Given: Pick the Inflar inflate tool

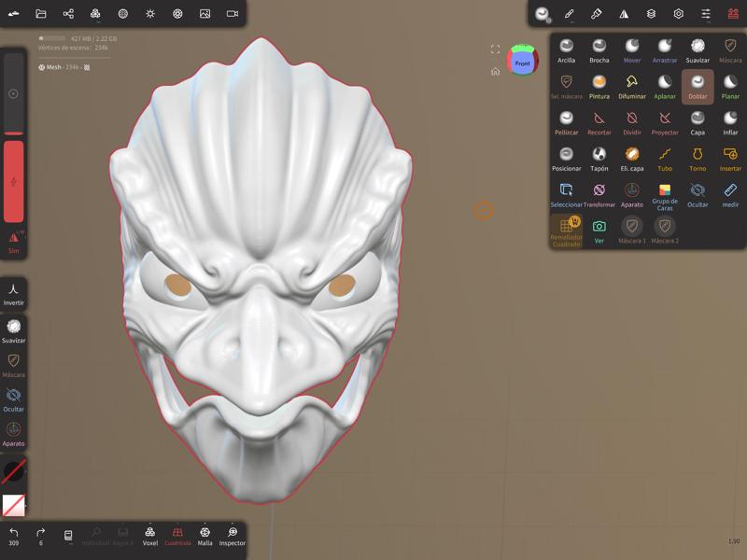Looking at the screenshot, I should (730, 123).
